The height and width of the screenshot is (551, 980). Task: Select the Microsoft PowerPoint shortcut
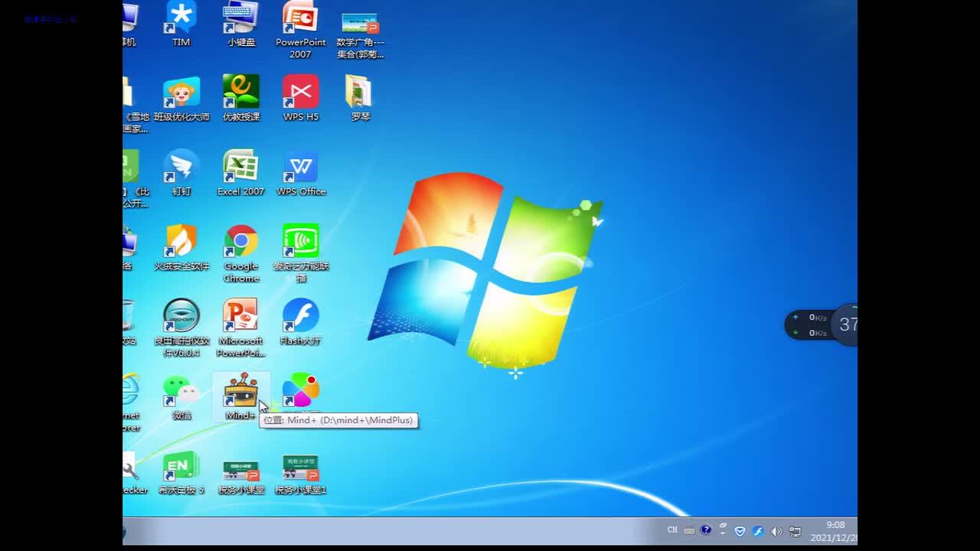pos(241,328)
